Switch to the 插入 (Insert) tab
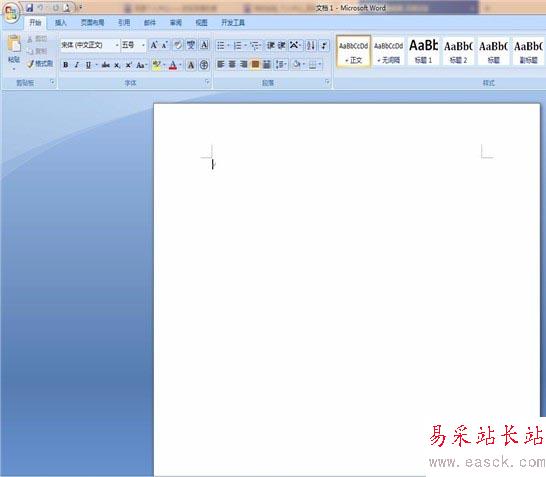 pos(61,23)
